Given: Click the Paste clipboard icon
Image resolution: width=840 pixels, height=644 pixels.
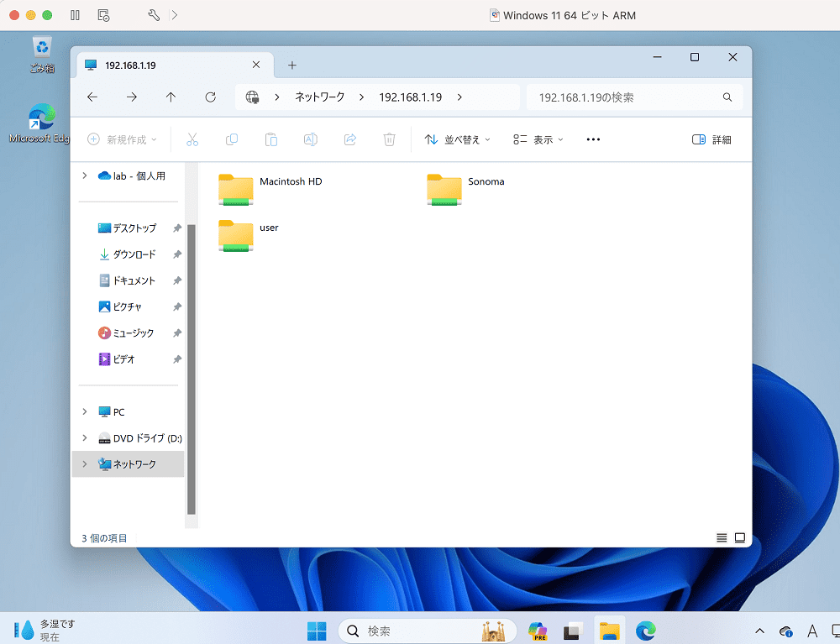Looking at the screenshot, I should 271,139.
